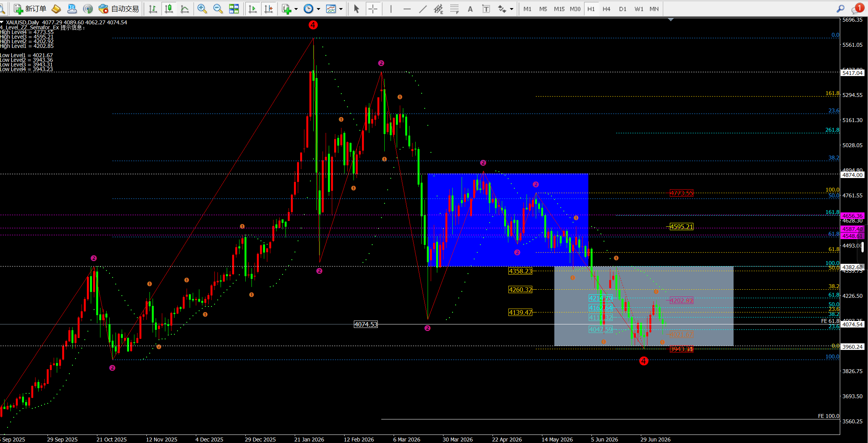Viewport: 868px width, 443px height.
Task: Click the Zoom In magnifier icon
Action: click(202, 8)
